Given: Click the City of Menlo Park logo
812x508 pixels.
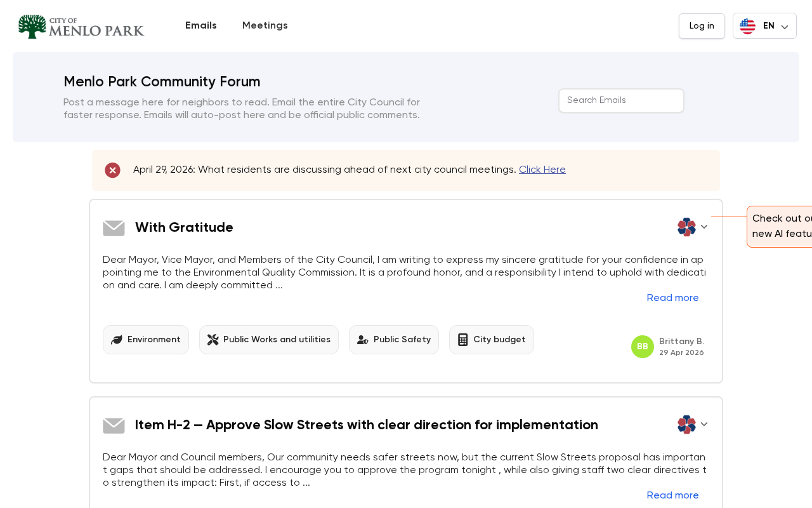Looking at the screenshot, I should pyautogui.click(x=81, y=27).
